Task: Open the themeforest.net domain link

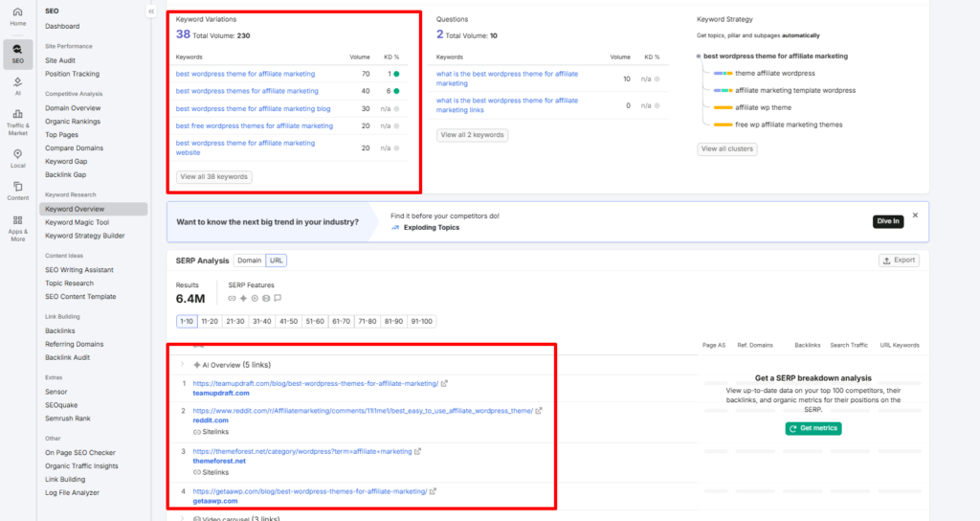Action: tap(219, 461)
